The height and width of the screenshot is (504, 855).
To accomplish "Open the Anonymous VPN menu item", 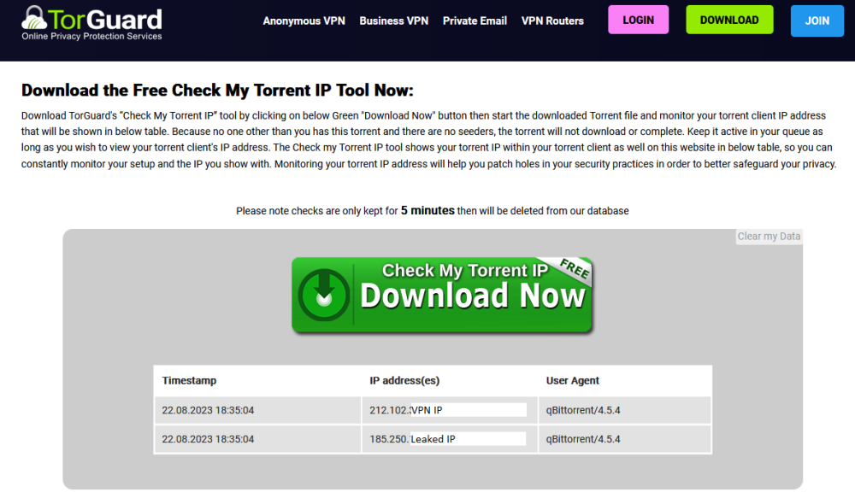I will (x=304, y=21).
